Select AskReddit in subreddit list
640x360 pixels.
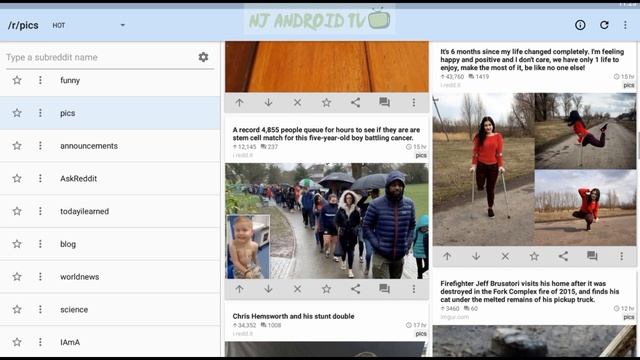click(78, 178)
